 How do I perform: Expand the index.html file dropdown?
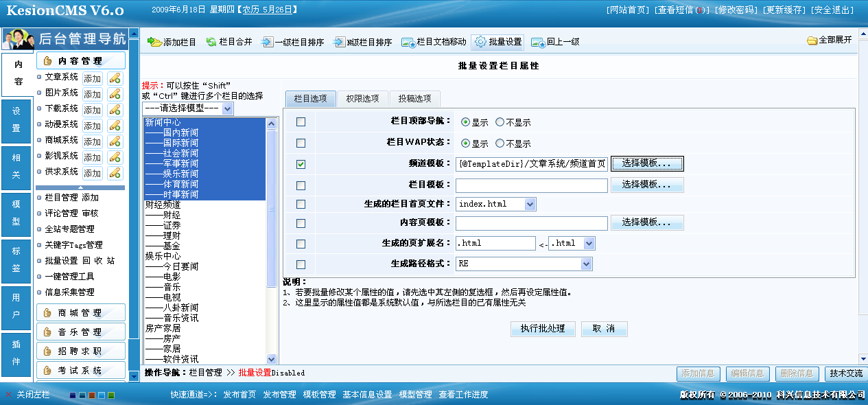[x=530, y=204]
